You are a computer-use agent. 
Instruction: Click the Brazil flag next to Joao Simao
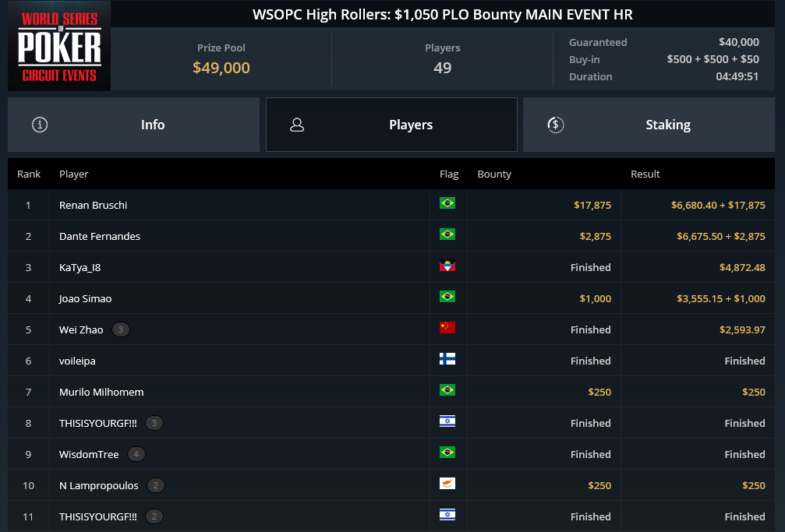click(x=447, y=297)
